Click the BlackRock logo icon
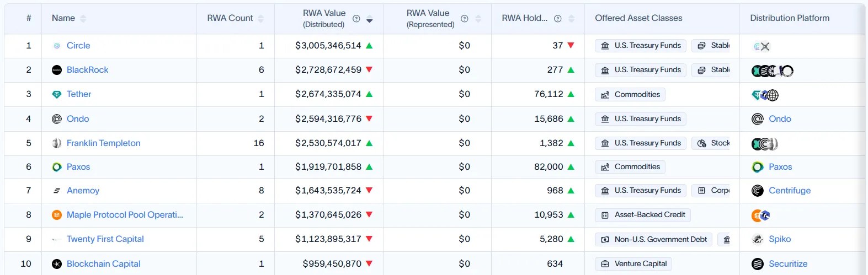The height and width of the screenshot is (275, 868). tap(57, 70)
